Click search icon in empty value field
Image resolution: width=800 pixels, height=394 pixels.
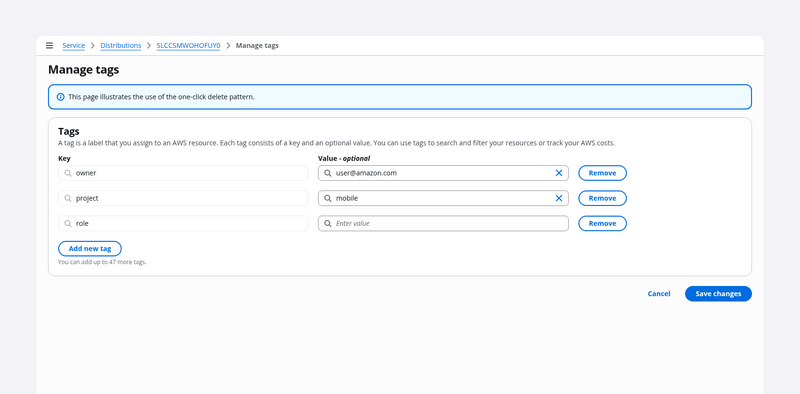[328, 224]
